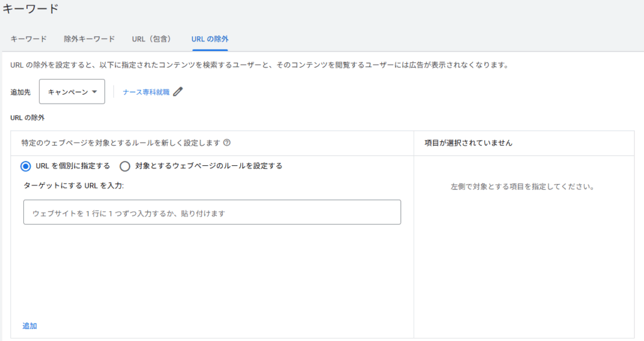The width and height of the screenshot is (644, 341).
Task: Click the キーワード page title heading
Action: tap(31, 9)
